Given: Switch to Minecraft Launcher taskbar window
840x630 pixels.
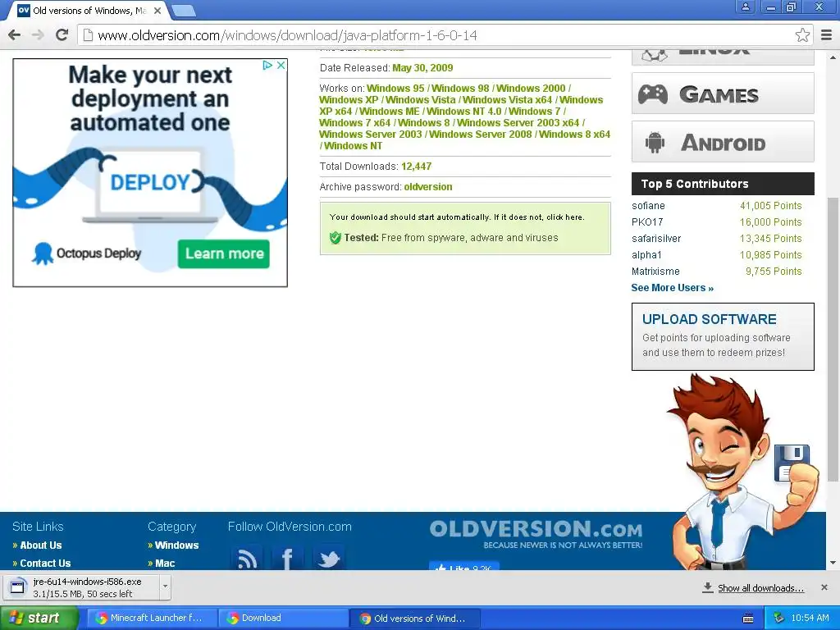Looking at the screenshot, I should click(x=152, y=618).
